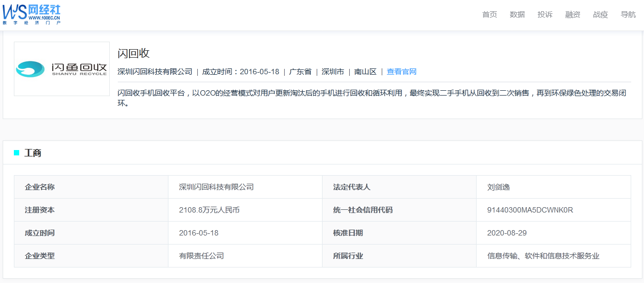Click the 成立时间 label in table
Image resolution: width=644 pixels, height=283 pixels.
[39, 233]
